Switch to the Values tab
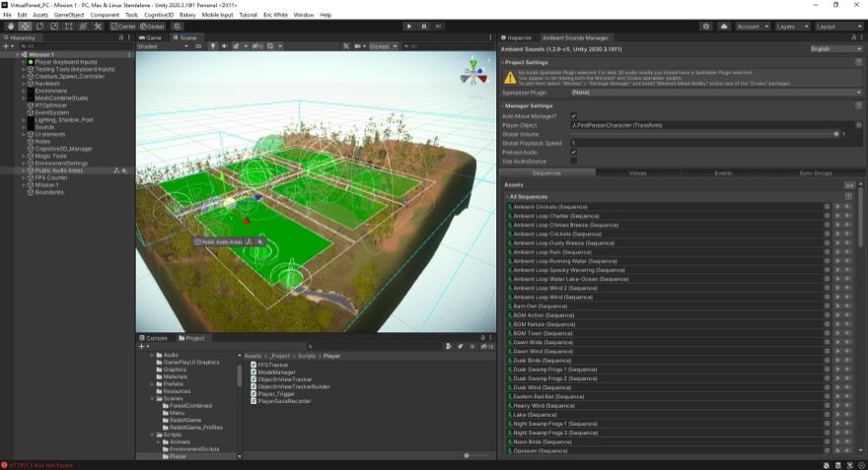 638,173
